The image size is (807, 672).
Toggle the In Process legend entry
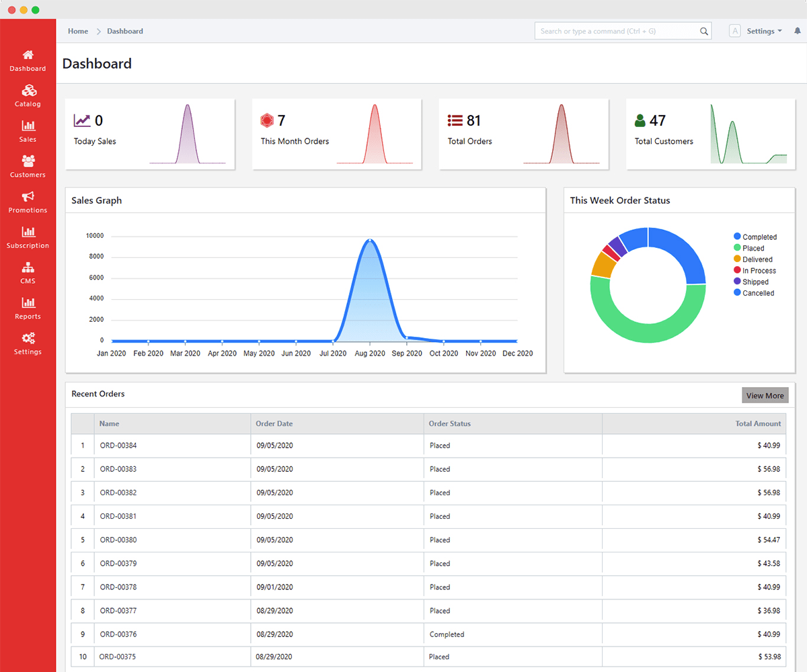(755, 271)
